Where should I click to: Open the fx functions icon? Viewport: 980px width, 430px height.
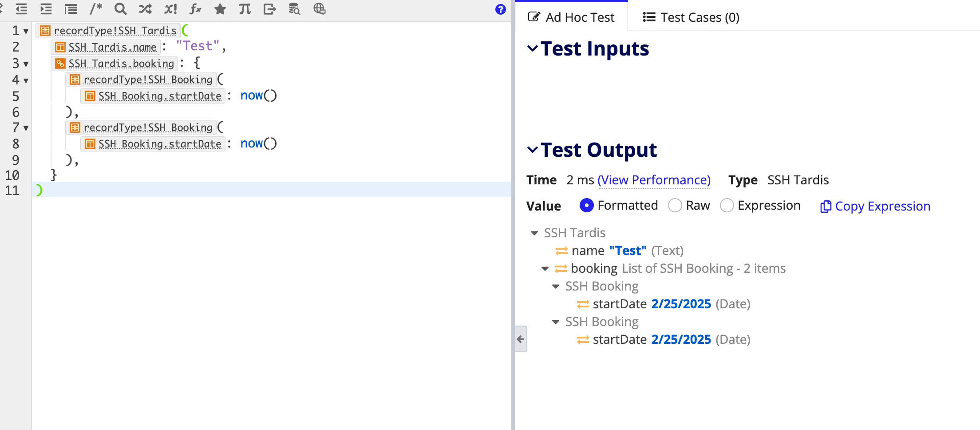(x=195, y=9)
